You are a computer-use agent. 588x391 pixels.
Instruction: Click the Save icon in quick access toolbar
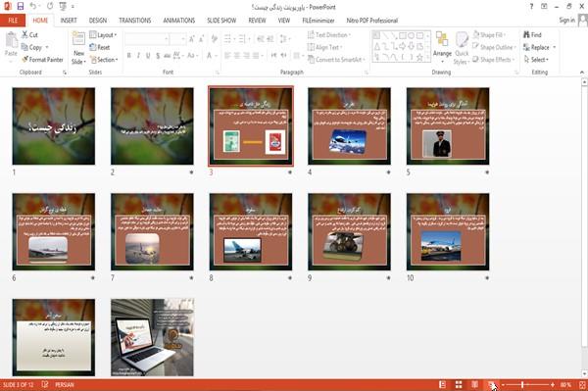(x=21, y=6)
